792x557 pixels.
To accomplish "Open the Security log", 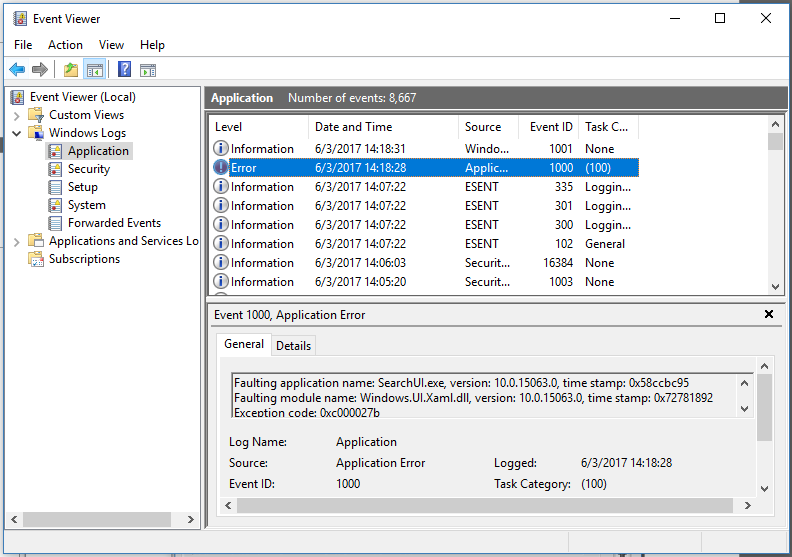I will [89, 169].
